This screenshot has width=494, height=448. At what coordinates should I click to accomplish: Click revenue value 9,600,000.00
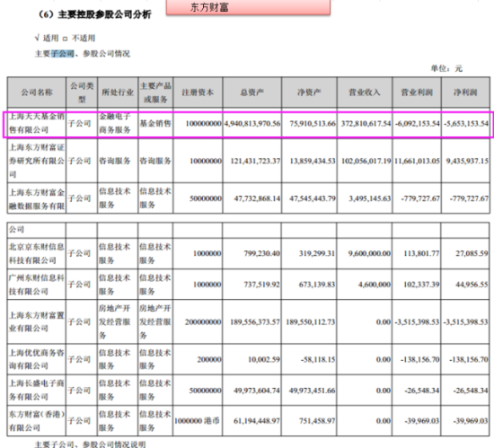pyautogui.click(x=369, y=253)
